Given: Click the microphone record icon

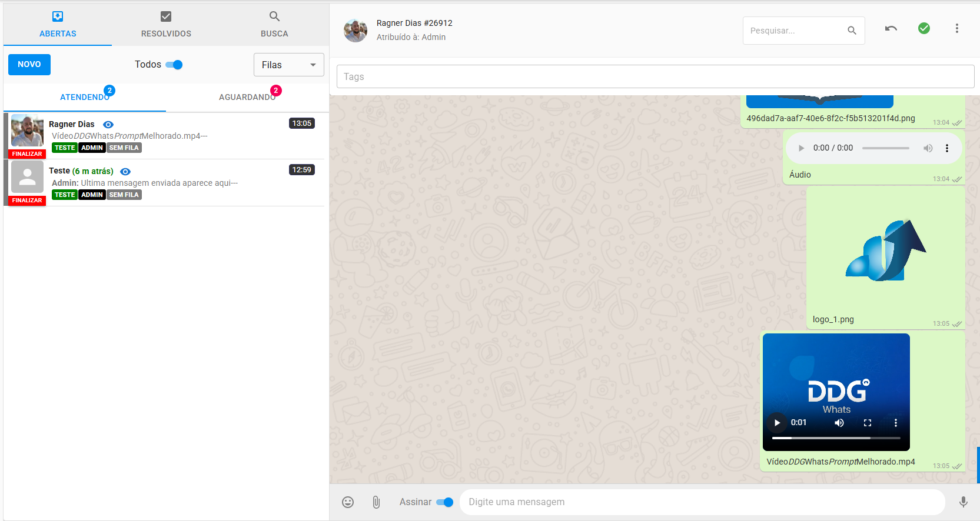Looking at the screenshot, I should tap(963, 502).
